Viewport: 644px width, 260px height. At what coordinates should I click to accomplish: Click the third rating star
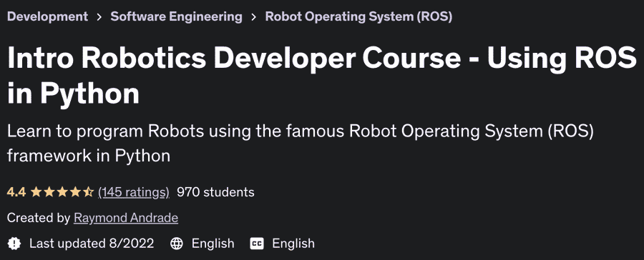(62, 191)
